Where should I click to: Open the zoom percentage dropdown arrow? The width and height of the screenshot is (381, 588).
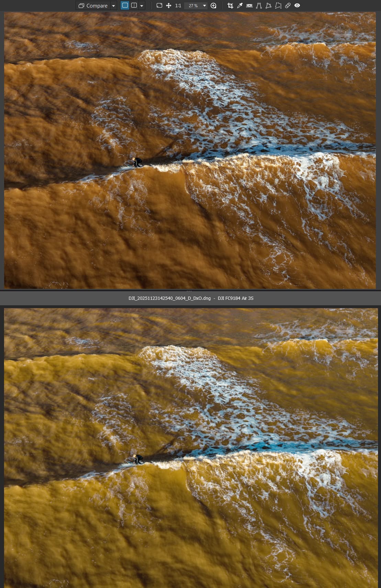coord(204,6)
